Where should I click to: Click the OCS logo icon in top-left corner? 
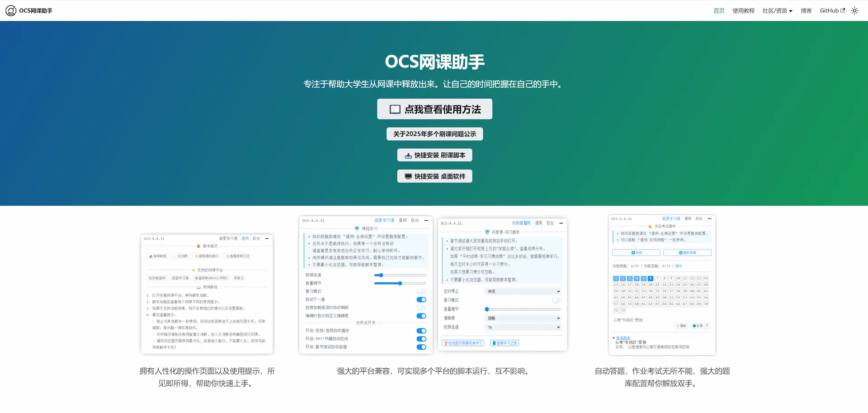[11, 10]
